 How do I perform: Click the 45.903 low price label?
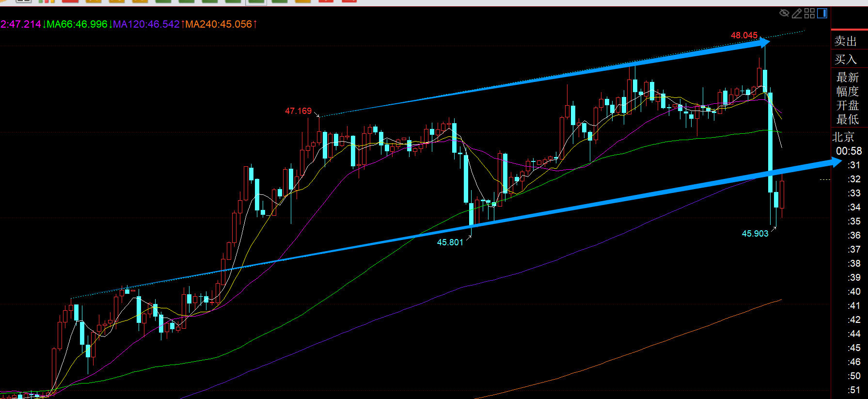point(755,234)
